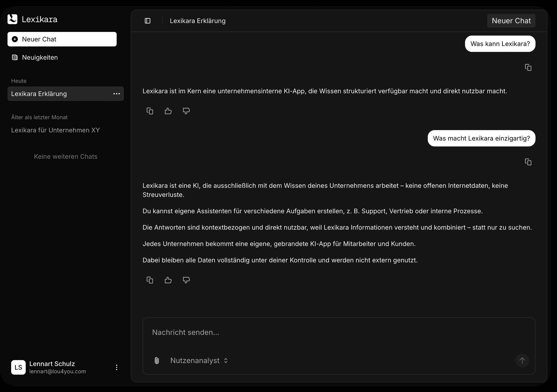
Task: Like the second assistant answer
Action: pyautogui.click(x=168, y=280)
